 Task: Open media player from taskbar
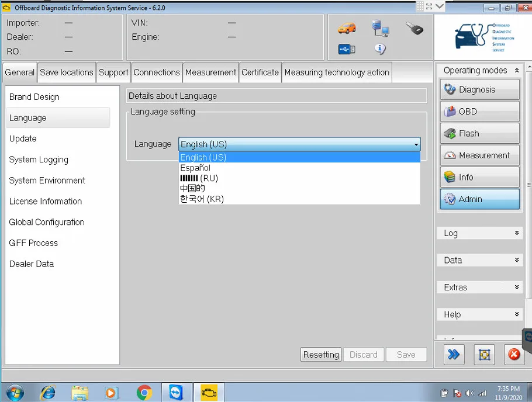pos(111,393)
